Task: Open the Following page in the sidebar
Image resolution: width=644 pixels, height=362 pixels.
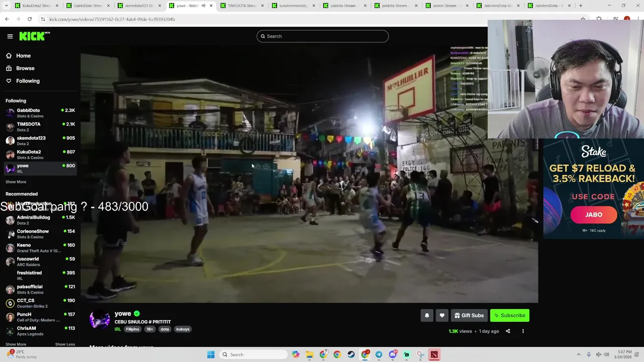Action: coord(28,81)
